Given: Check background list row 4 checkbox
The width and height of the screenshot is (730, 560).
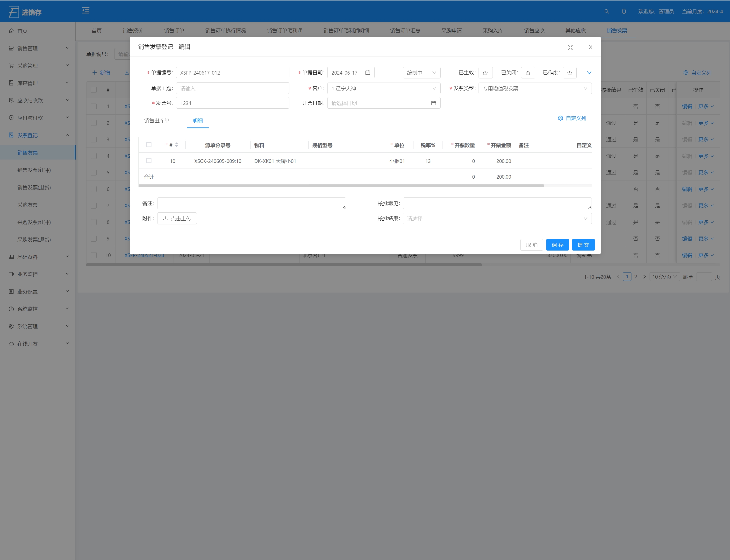Looking at the screenshot, I should [94, 156].
